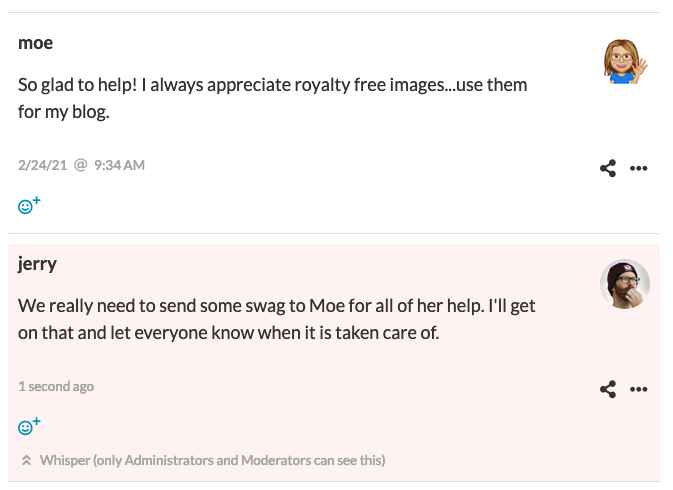The height and width of the screenshot is (490, 673).
Task: Click jerry's message about sending swag
Action: [x=276, y=319]
